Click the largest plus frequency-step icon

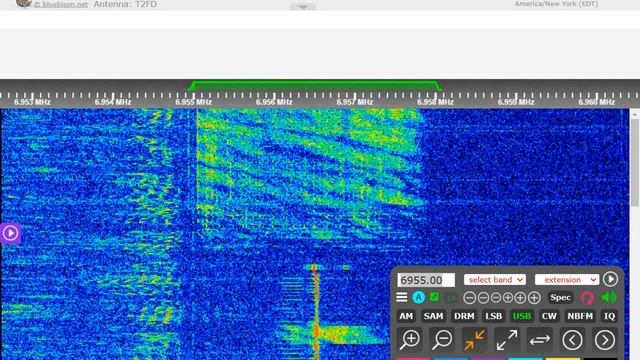534,298
